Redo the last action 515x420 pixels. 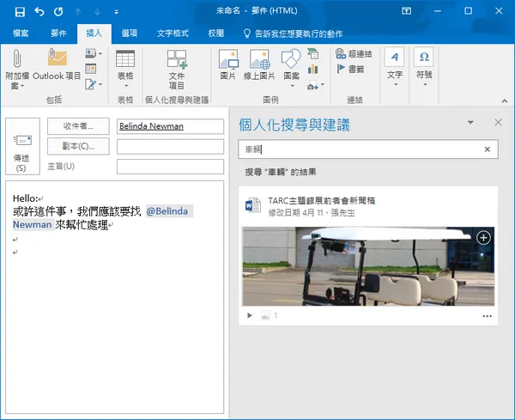tap(58, 12)
